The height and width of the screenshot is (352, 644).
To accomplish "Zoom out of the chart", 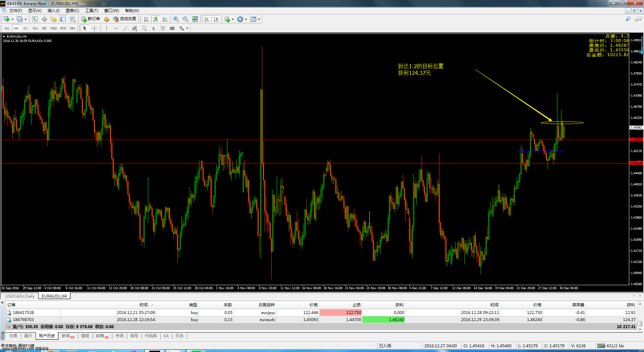I will [x=185, y=19].
